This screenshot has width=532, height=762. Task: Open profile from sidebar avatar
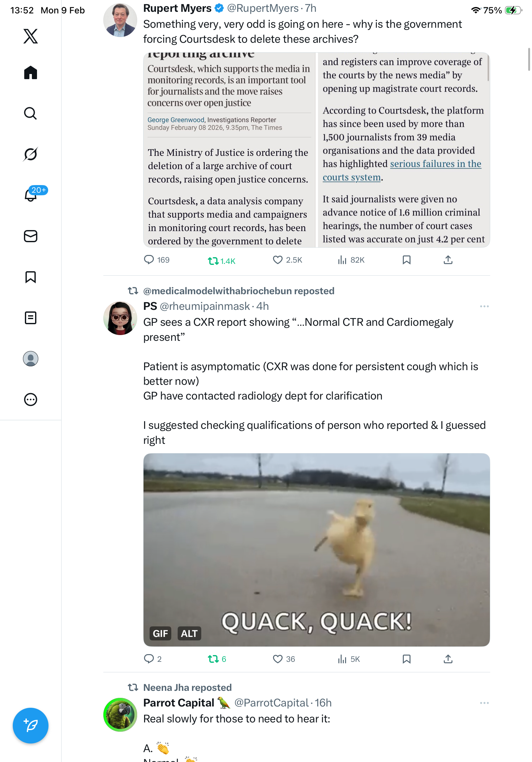tap(31, 358)
